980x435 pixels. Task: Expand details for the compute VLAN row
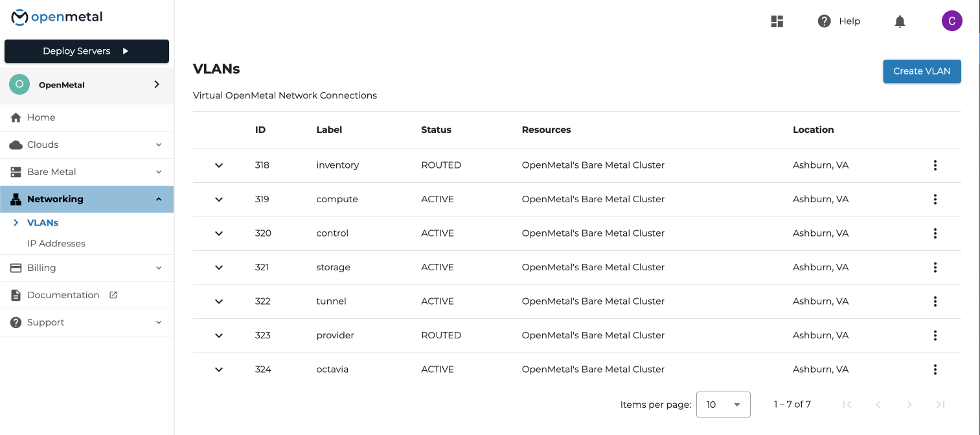(218, 199)
